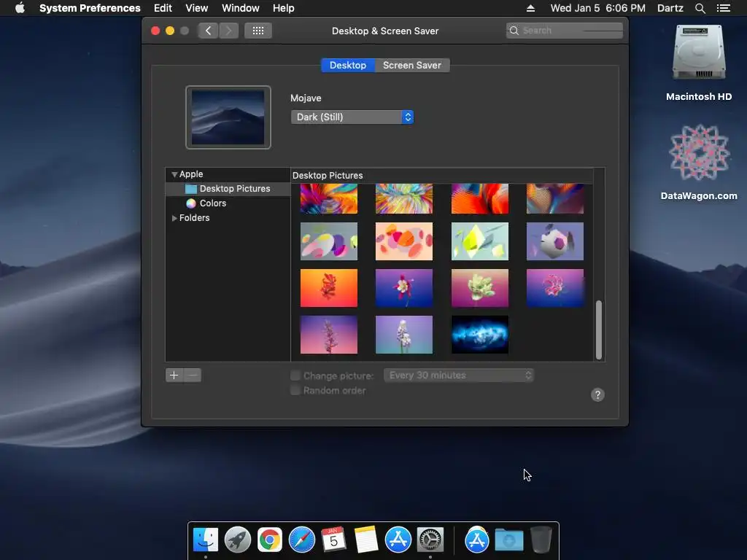Launch Launchpad rocket from the Dock
This screenshot has width=747, height=560.
238,540
